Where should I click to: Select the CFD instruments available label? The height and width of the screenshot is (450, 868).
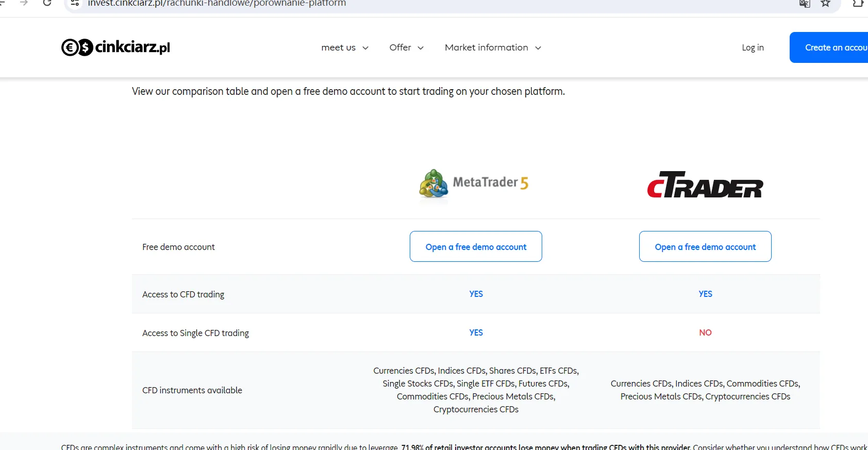(x=192, y=390)
